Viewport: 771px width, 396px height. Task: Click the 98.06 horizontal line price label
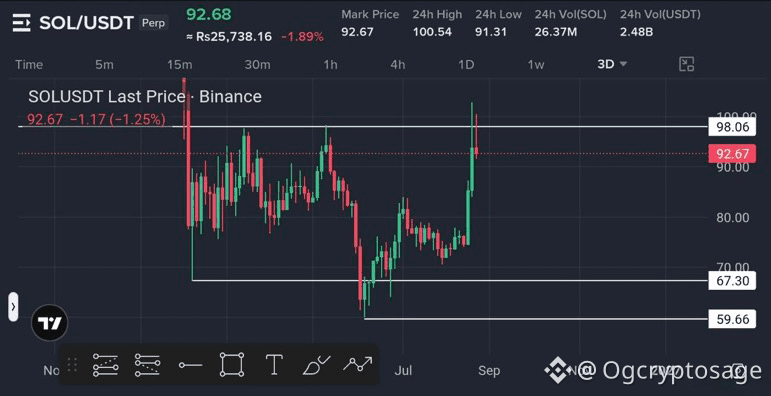[732, 127]
